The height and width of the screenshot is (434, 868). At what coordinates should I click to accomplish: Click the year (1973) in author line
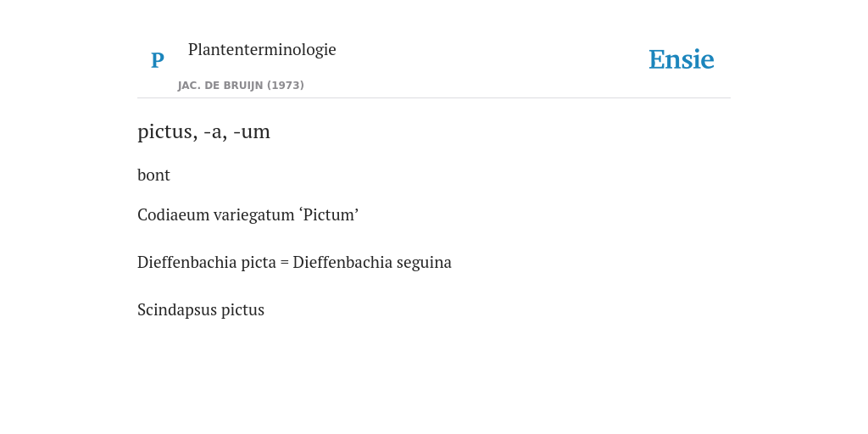pos(286,86)
